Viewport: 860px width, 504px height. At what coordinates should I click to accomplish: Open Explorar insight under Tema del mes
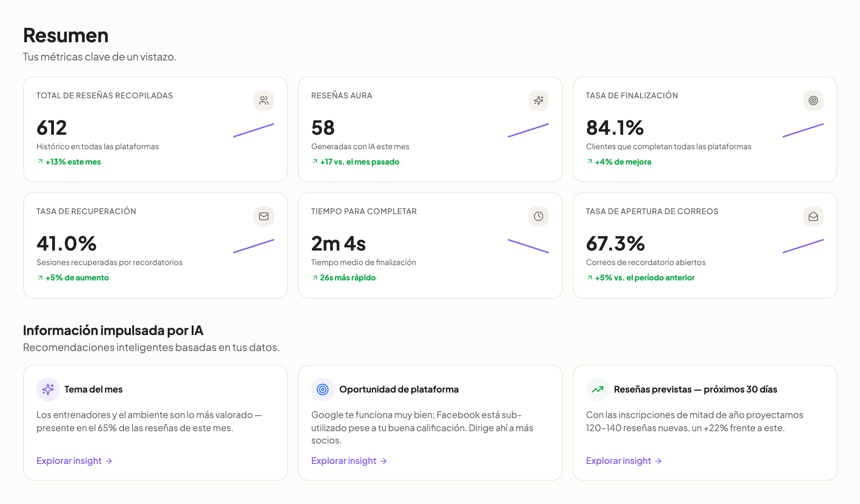tap(74, 461)
